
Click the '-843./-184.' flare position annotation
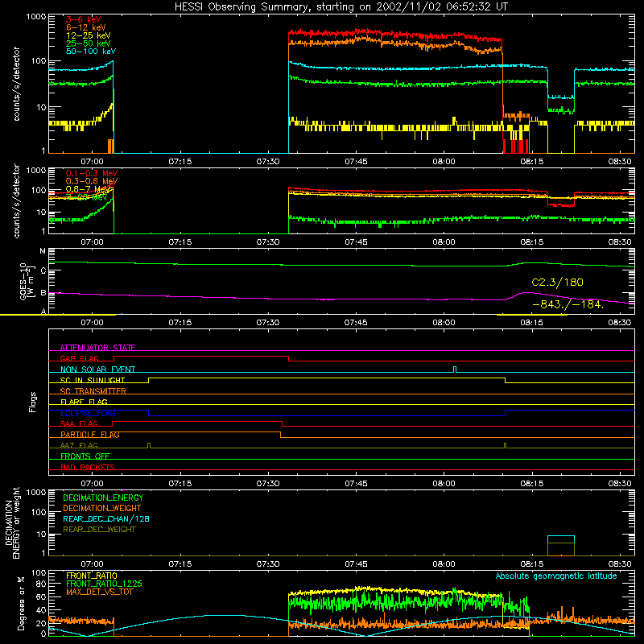(x=568, y=305)
